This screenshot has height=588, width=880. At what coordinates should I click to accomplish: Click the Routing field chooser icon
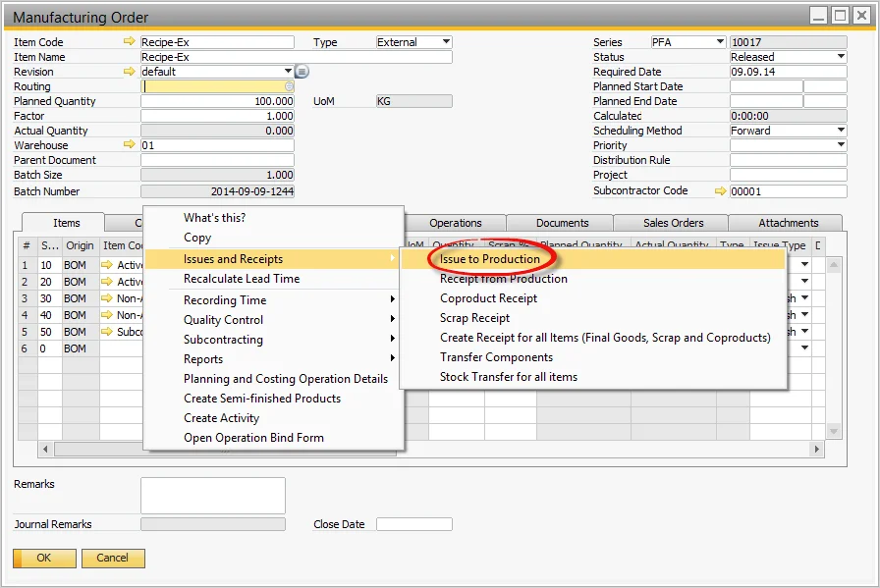pos(289,86)
